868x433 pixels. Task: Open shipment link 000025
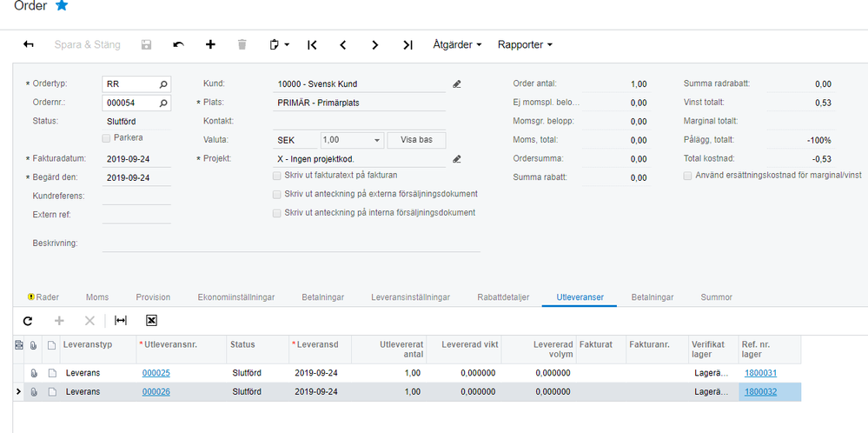click(x=156, y=373)
